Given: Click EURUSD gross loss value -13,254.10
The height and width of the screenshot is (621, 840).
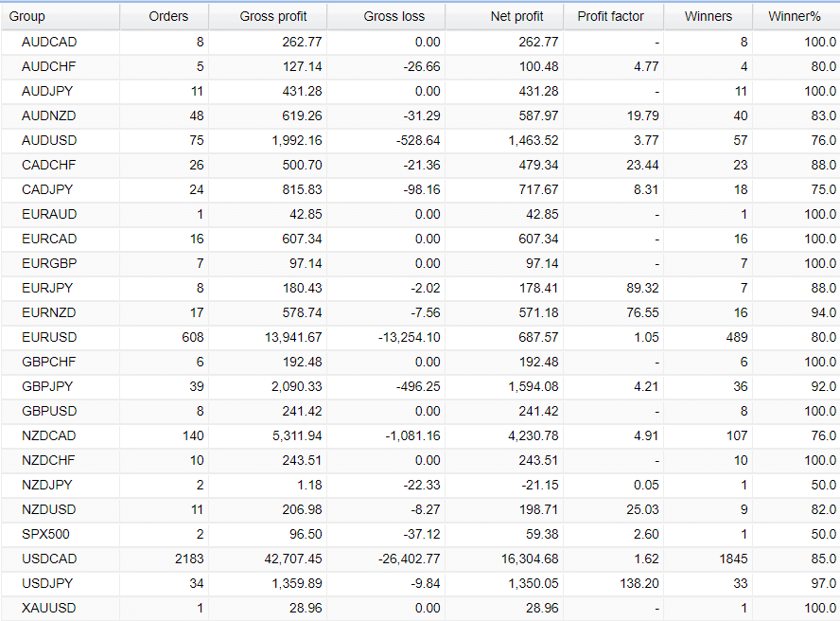Looking at the screenshot, I should (403, 337).
